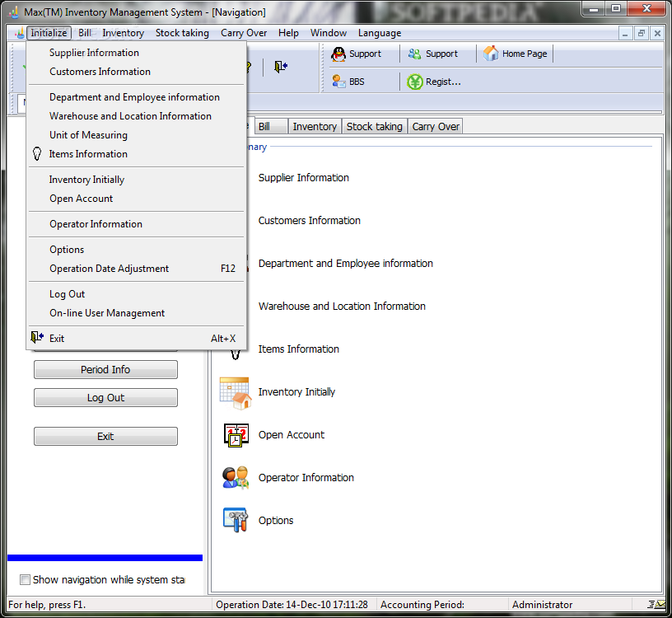Screen dimensions: 672x618
Task: Click the Period Info button
Action: coord(105,369)
